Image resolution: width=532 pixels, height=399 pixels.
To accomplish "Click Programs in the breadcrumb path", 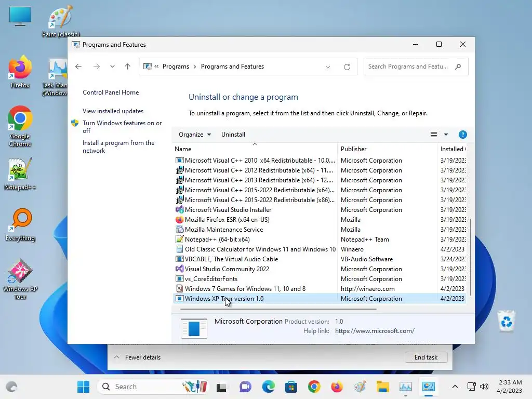I will (x=176, y=66).
